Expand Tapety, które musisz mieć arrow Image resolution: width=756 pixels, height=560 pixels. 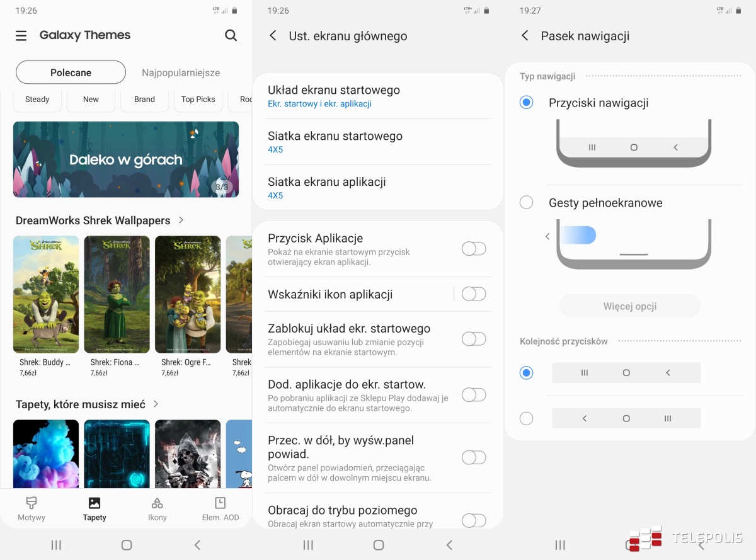coord(156,404)
